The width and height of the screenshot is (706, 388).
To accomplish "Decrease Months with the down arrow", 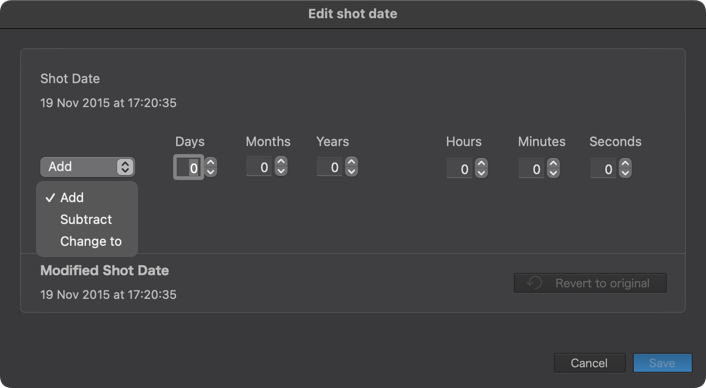I will pyautogui.click(x=281, y=171).
